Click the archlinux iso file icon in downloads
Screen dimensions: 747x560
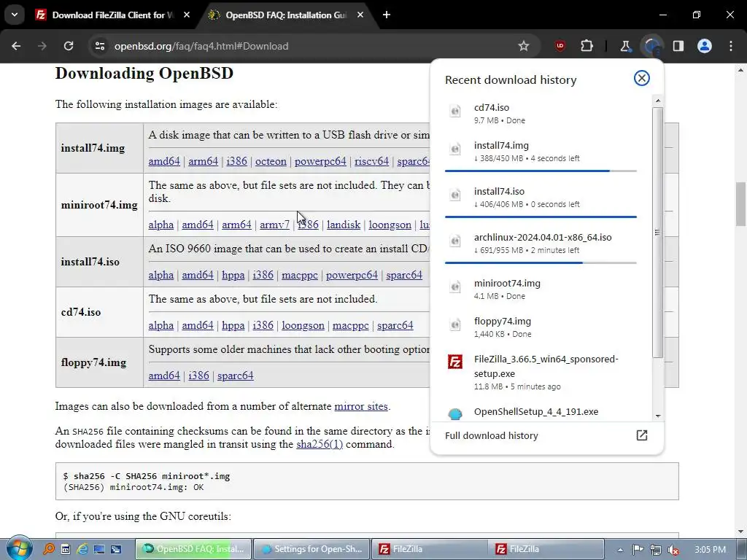click(x=455, y=241)
